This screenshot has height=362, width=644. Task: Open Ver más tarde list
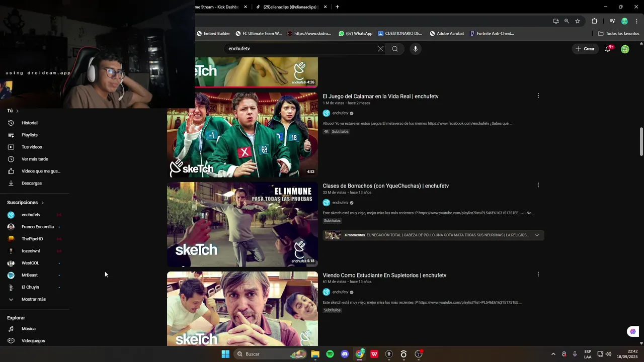click(34, 159)
